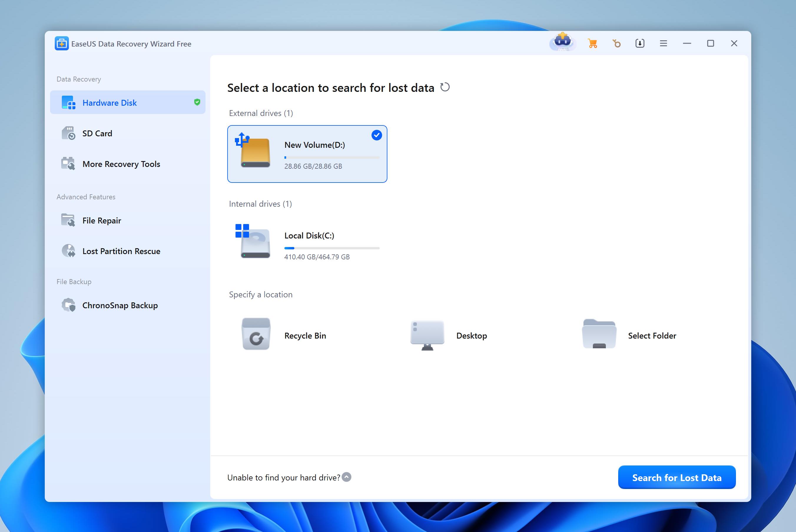Viewport: 796px width, 532px height.
Task: Click the External drives (1) heading
Action: [x=261, y=113]
